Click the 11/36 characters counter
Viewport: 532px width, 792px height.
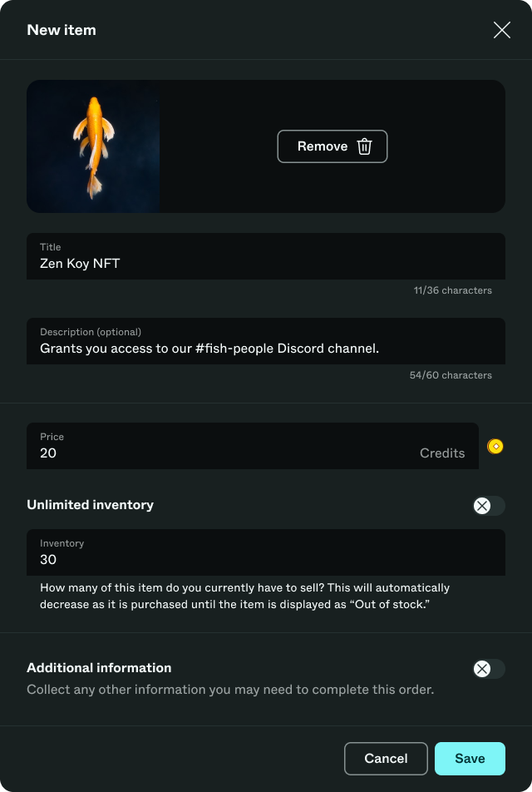453,290
